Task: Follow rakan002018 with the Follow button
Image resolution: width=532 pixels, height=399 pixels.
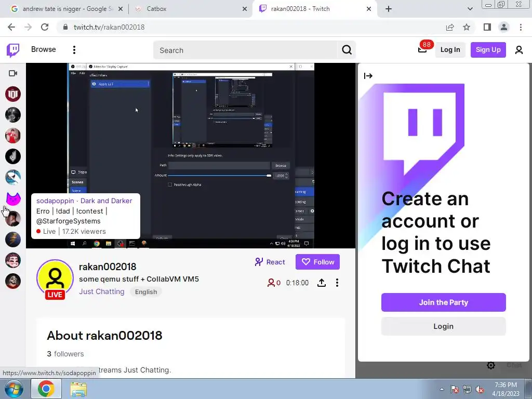Action: coord(317,262)
